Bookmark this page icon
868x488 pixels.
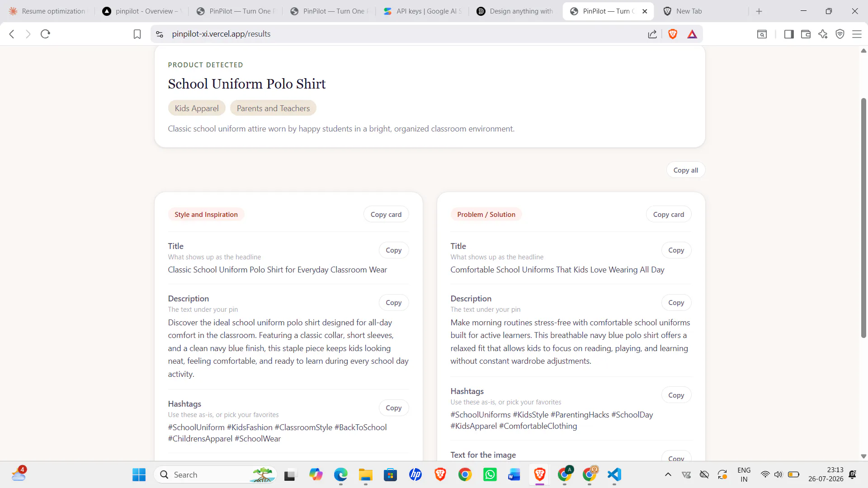pyautogui.click(x=137, y=34)
